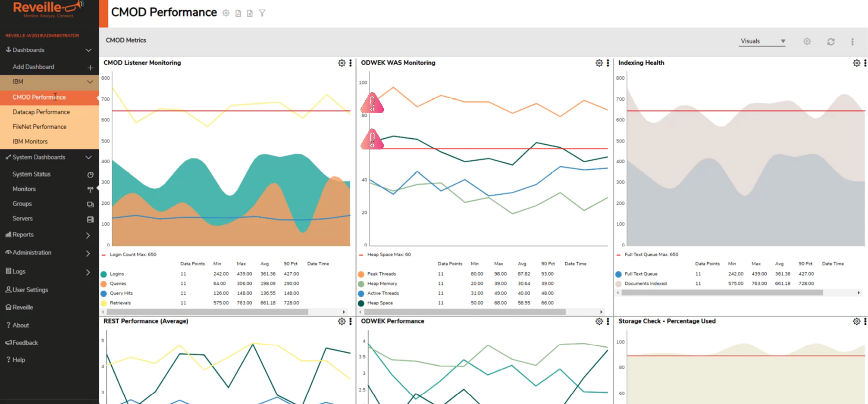The image size is (868, 404).
Task: Open ODWEK WAS Monitoring gear settings
Action: [x=599, y=63]
